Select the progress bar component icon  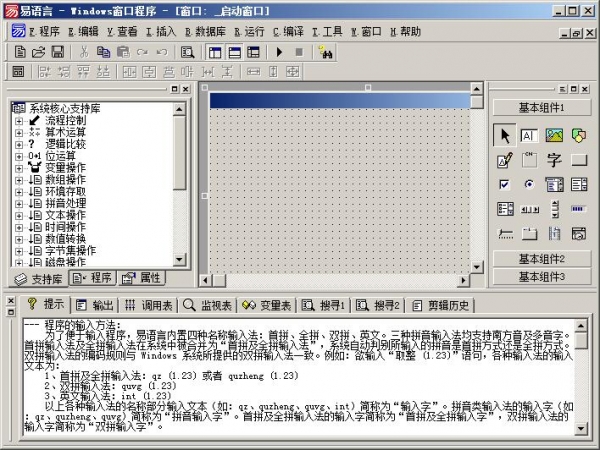(x=578, y=209)
